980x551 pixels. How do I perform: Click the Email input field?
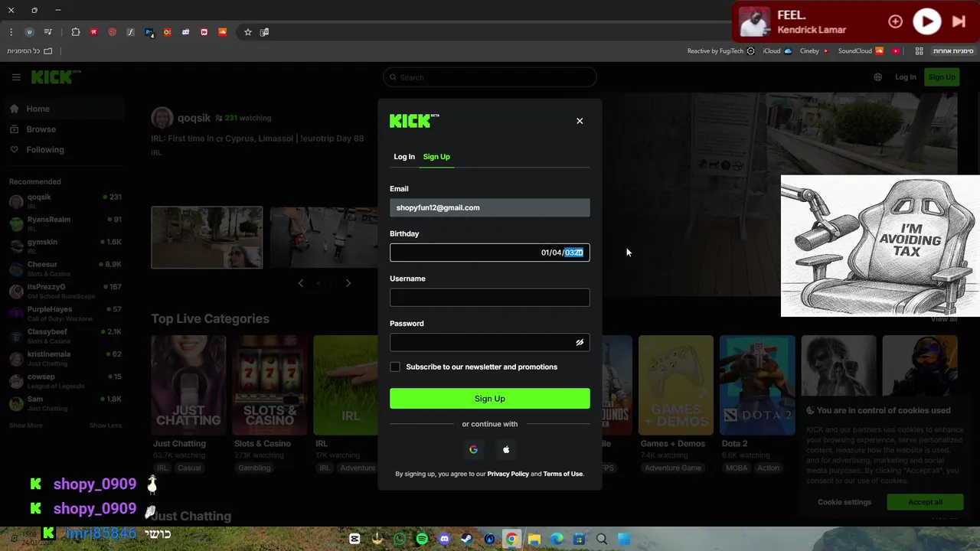coord(490,207)
